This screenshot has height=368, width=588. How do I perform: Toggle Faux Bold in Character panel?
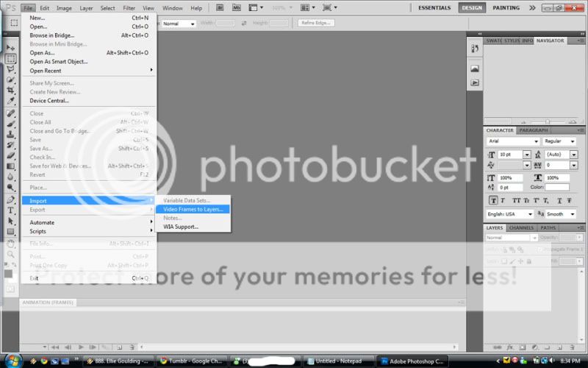494,200
